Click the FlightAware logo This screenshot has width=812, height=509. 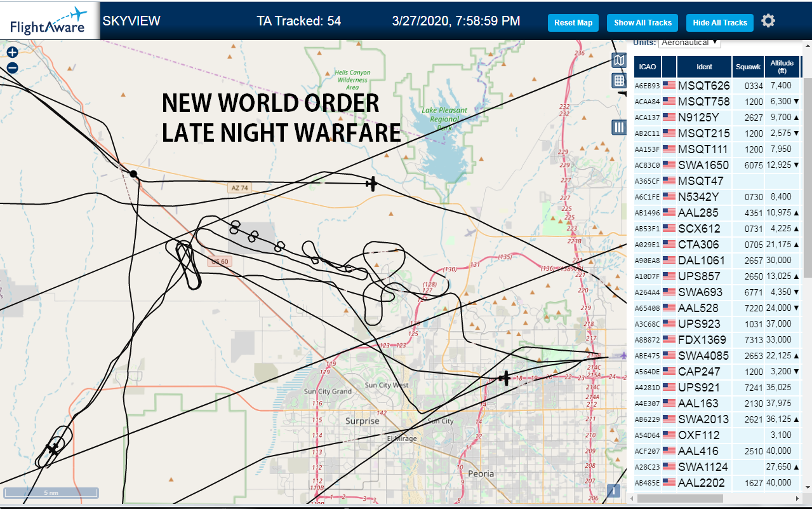(50, 20)
